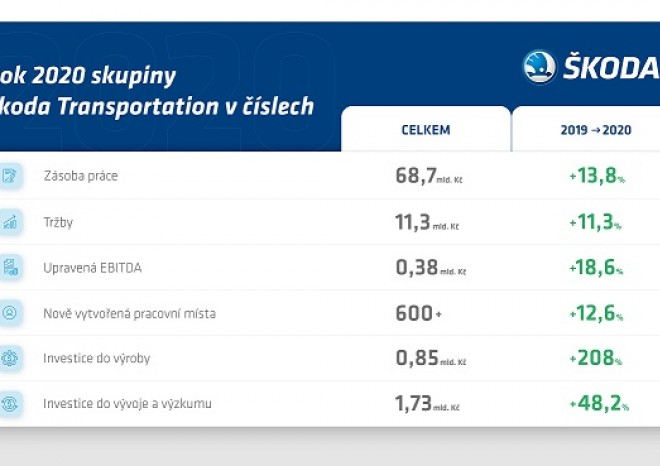The image size is (660, 466).
Task: Click the Zásoba práce label
Action: tap(81, 177)
